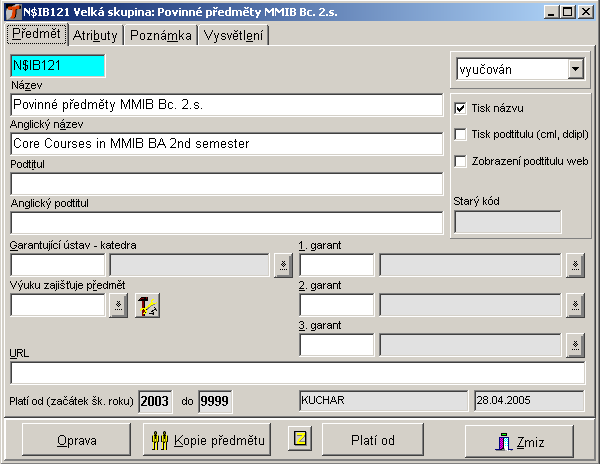Viewport: 600px width, 464px height.
Task: Open lookup list for Výuku zajišťuje předmět
Action: [118, 306]
